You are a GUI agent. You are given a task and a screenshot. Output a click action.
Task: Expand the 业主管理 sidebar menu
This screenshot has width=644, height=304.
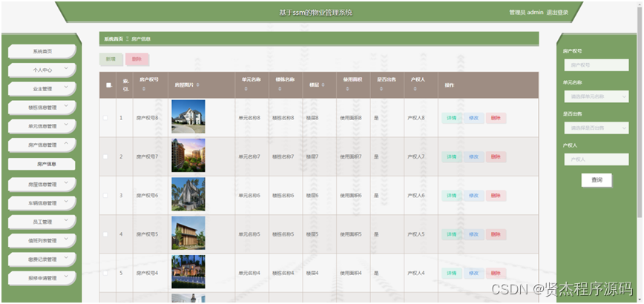[42, 89]
